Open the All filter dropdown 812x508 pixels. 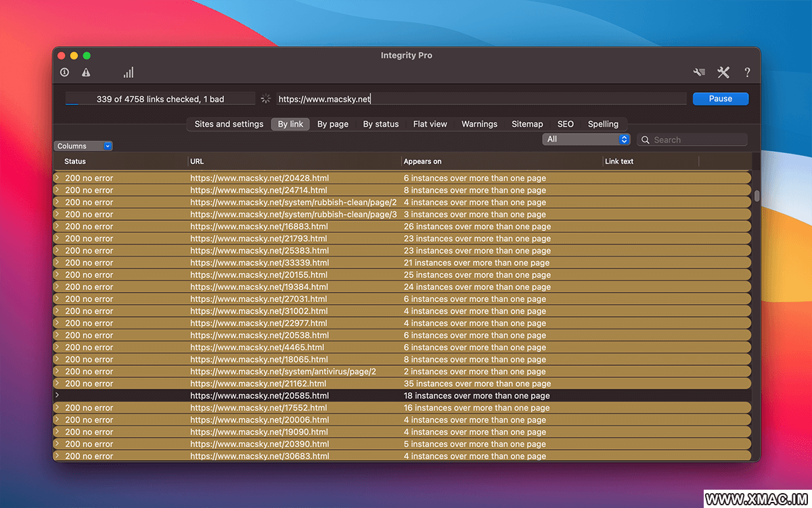(586, 139)
